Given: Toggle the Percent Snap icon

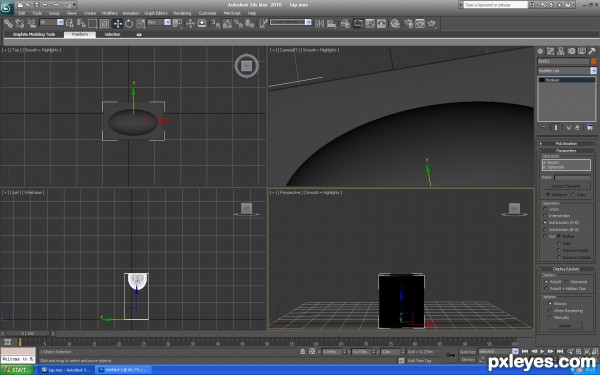Looking at the screenshot, I should pos(238,24).
